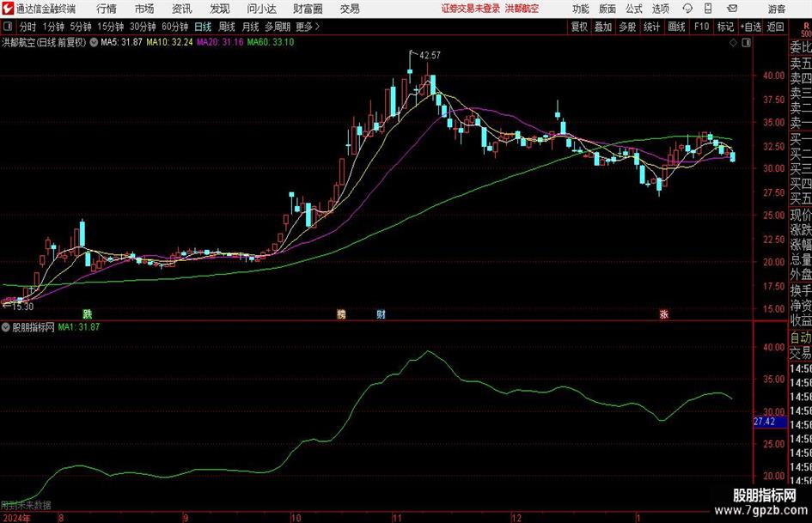
Task: Switch to 1分钟 period
Action: coord(53,27)
